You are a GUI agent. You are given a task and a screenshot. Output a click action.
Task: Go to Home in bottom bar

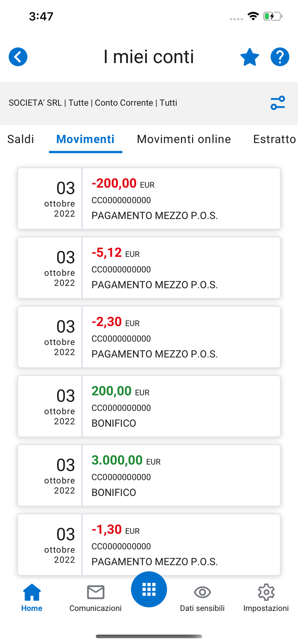tap(32, 598)
